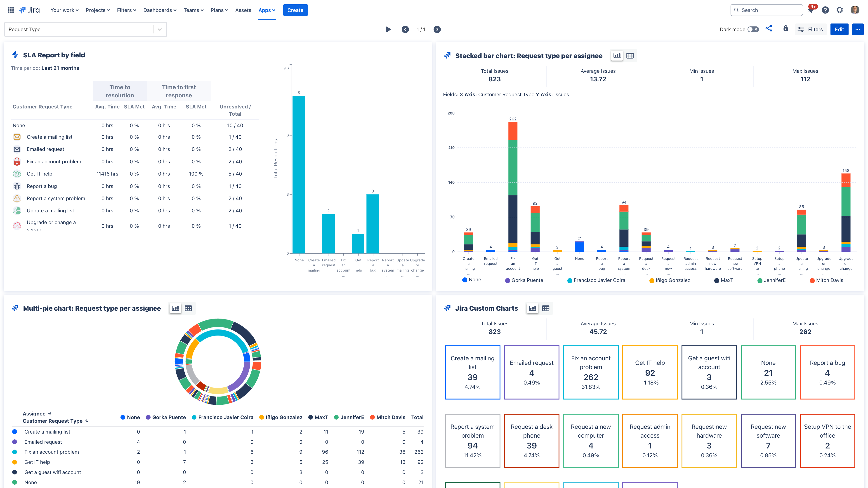Open the Assets menu item
This screenshot has height=488, width=868.
click(243, 10)
